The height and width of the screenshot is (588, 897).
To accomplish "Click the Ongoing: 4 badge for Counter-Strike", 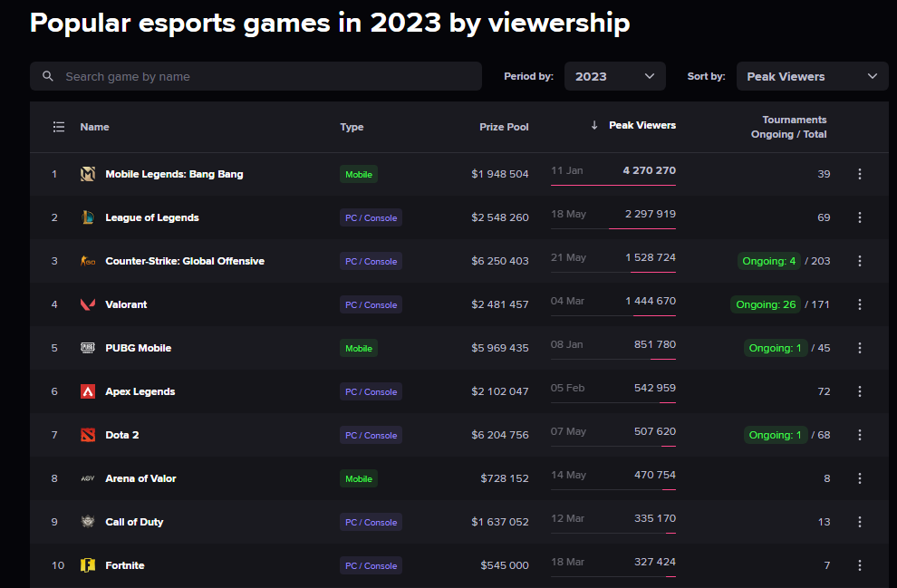I will click(769, 261).
